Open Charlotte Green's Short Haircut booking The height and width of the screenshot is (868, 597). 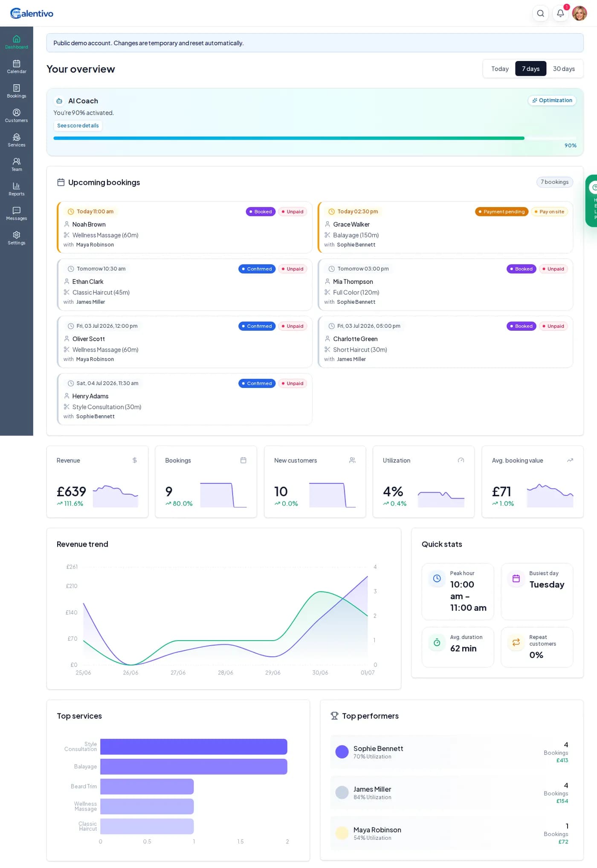tap(445, 342)
